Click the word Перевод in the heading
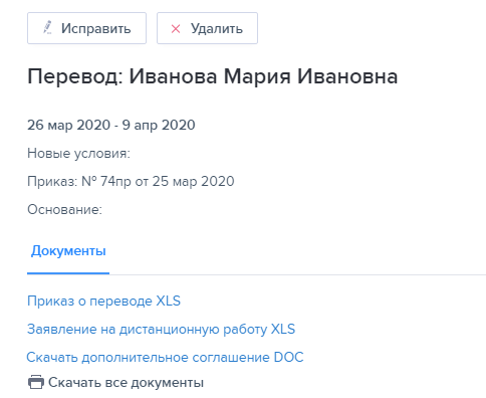 coord(75,76)
